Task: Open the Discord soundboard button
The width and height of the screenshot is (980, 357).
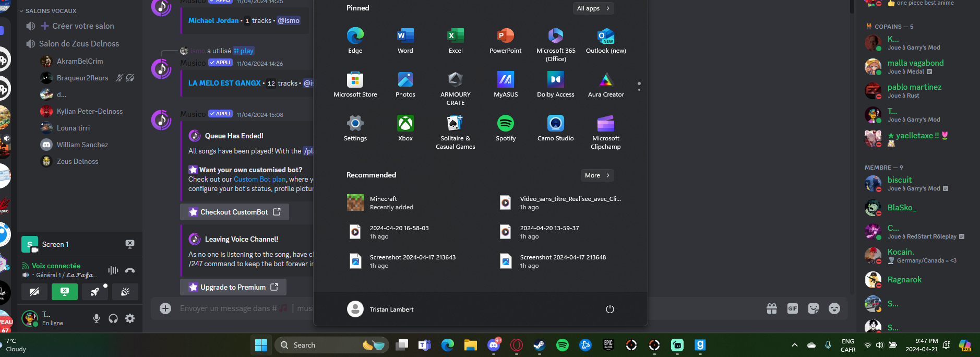Action: click(125, 292)
